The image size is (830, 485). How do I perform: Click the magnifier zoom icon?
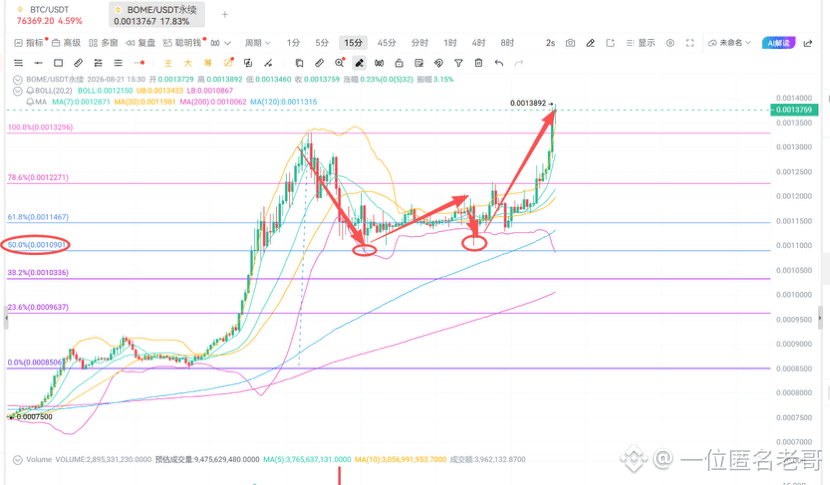tap(339, 63)
